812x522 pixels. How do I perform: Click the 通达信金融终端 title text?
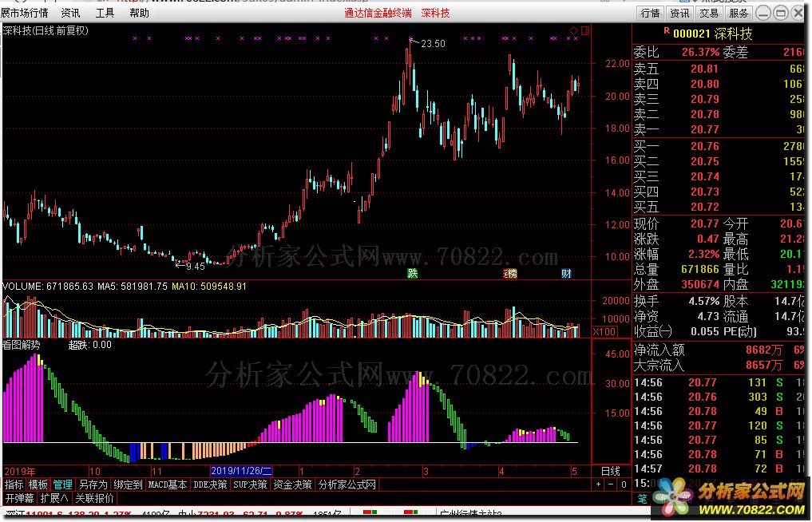point(378,13)
